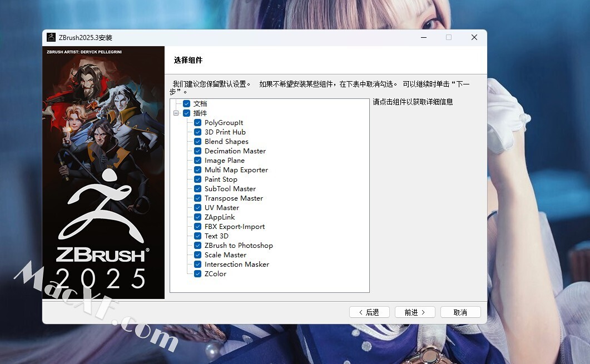The width and height of the screenshot is (590, 364).
Task: Uncheck the 文档 component checkbox
Action: [186, 103]
